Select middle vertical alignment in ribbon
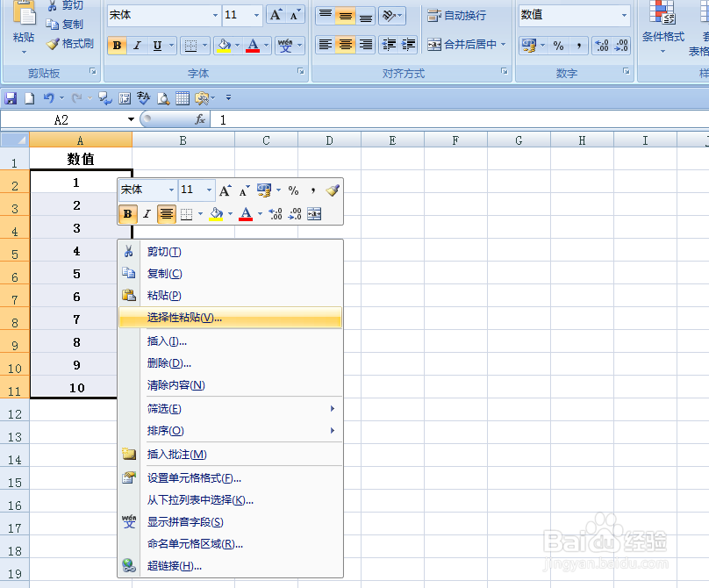 click(346, 16)
